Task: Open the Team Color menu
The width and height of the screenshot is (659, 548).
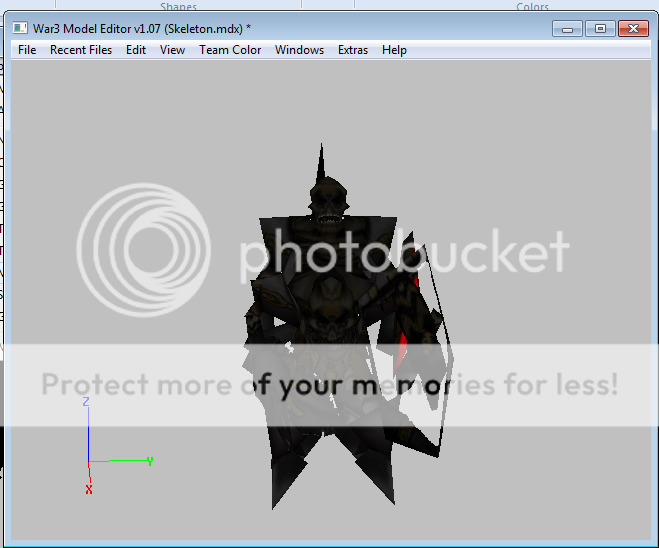Action: click(x=230, y=50)
